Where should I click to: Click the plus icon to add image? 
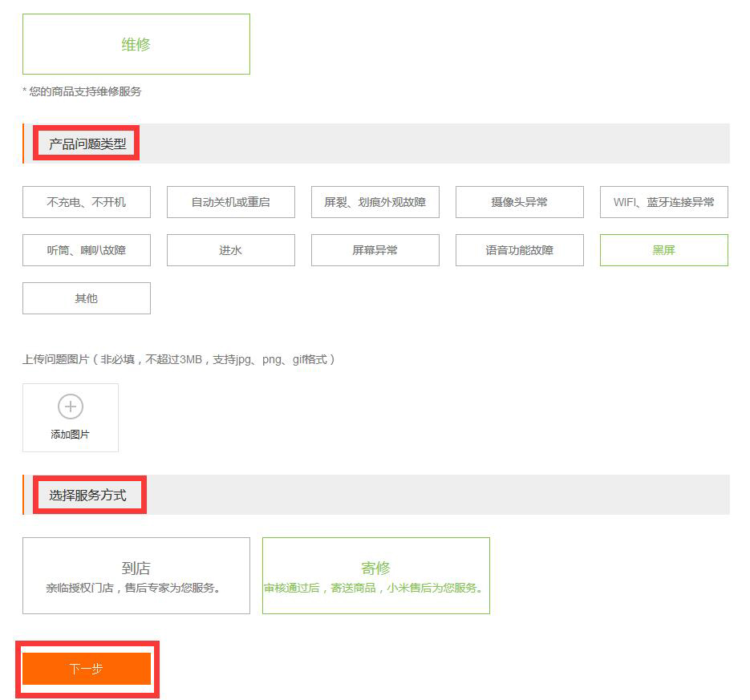coord(71,407)
